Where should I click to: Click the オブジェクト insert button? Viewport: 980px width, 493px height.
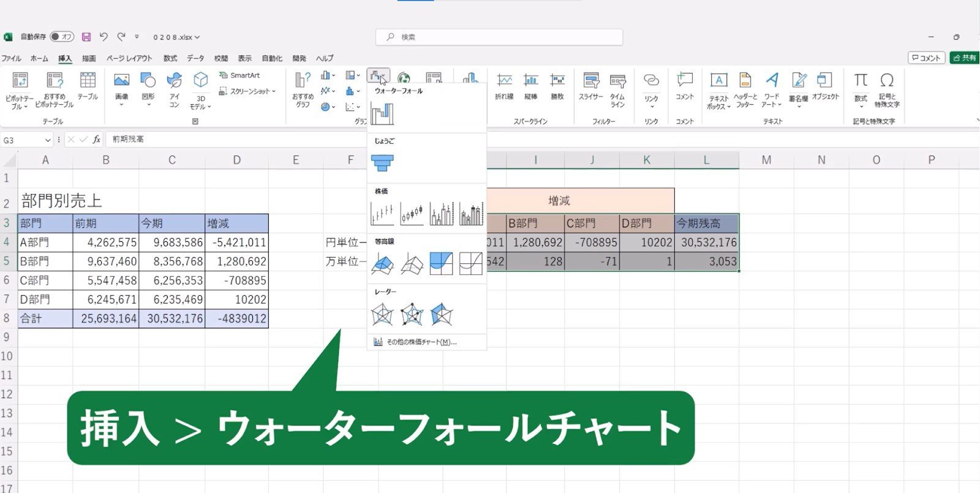click(x=825, y=87)
